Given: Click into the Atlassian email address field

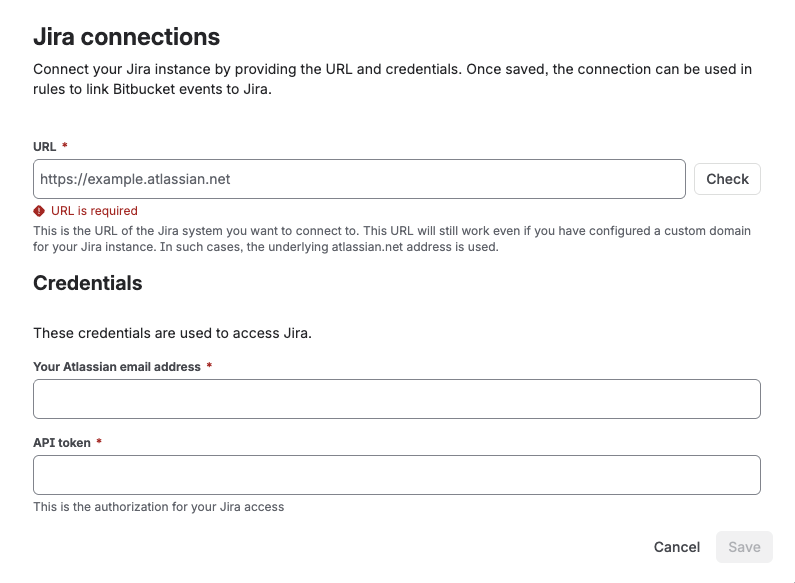Looking at the screenshot, I should pos(397,399).
